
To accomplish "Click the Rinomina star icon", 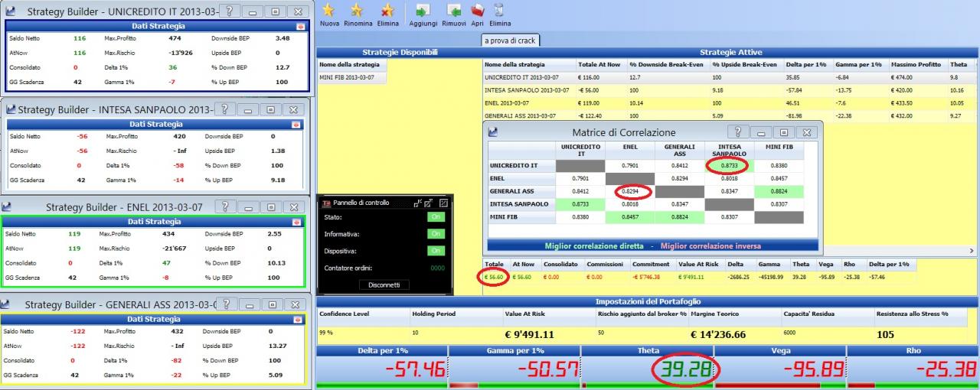I will (357, 10).
